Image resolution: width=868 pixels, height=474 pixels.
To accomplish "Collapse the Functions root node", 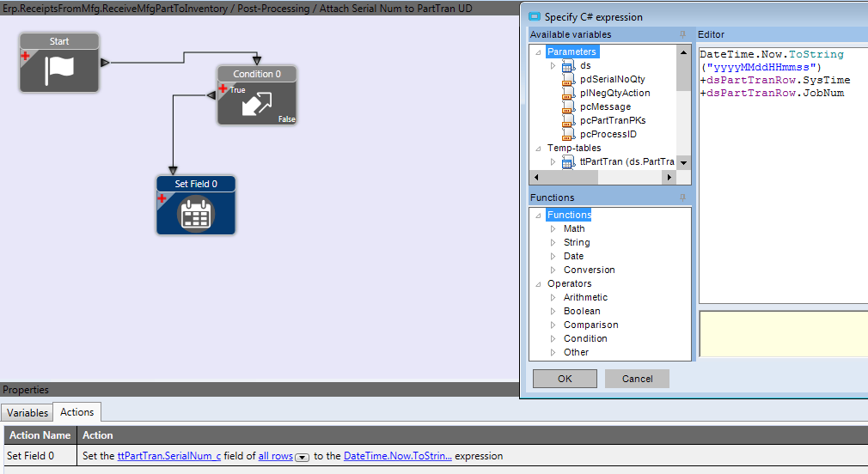I will (x=538, y=216).
